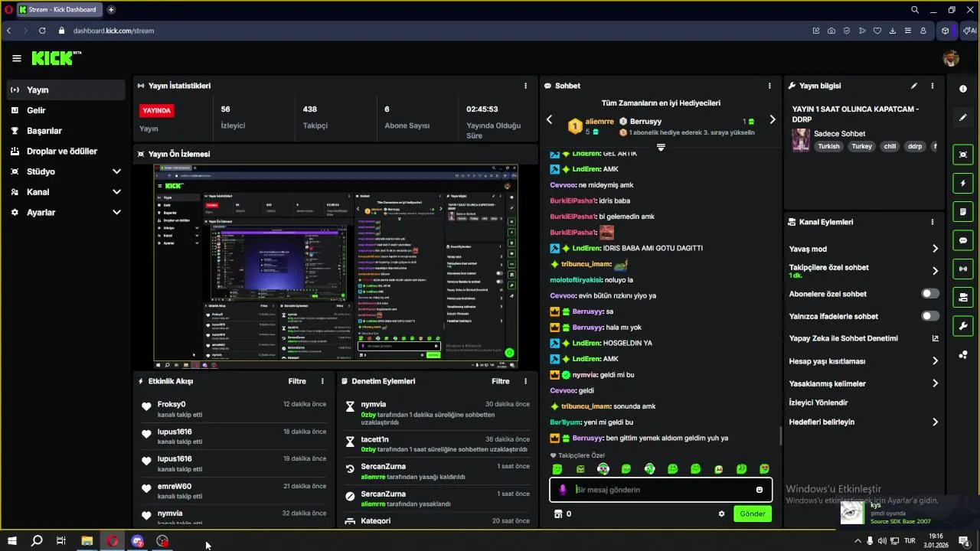Edit stream info with pencil icon in Yayın bilgisi
This screenshot has height=551, width=980.
[913, 86]
